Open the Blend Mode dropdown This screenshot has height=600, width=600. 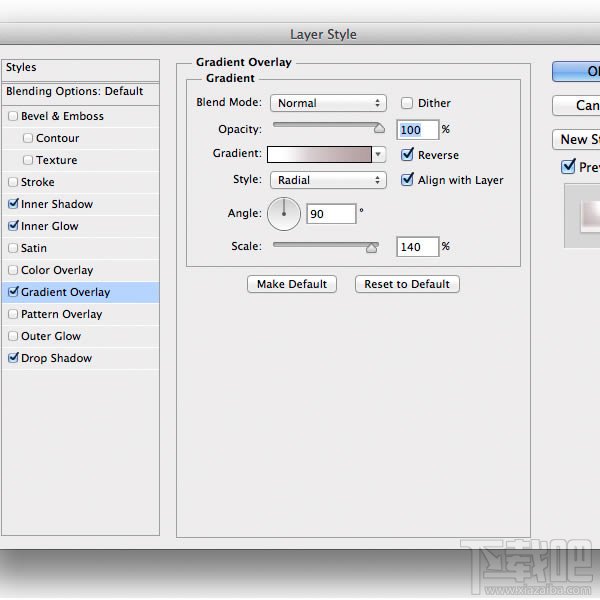(328, 103)
